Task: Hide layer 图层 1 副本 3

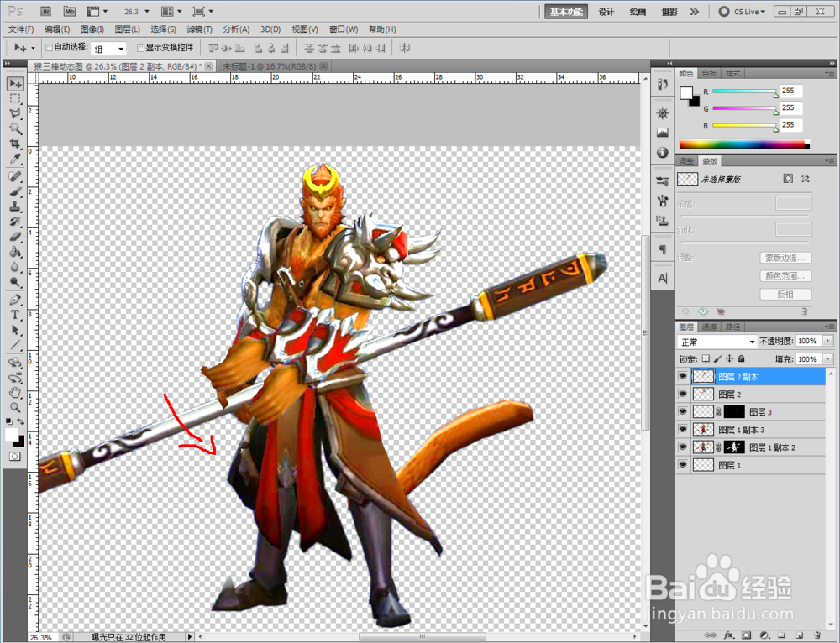Action: click(x=682, y=430)
